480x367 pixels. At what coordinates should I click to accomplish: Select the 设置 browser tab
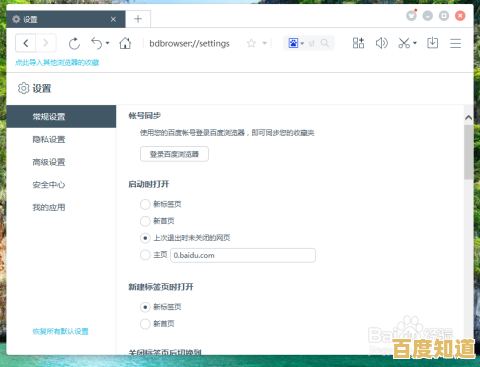point(66,19)
